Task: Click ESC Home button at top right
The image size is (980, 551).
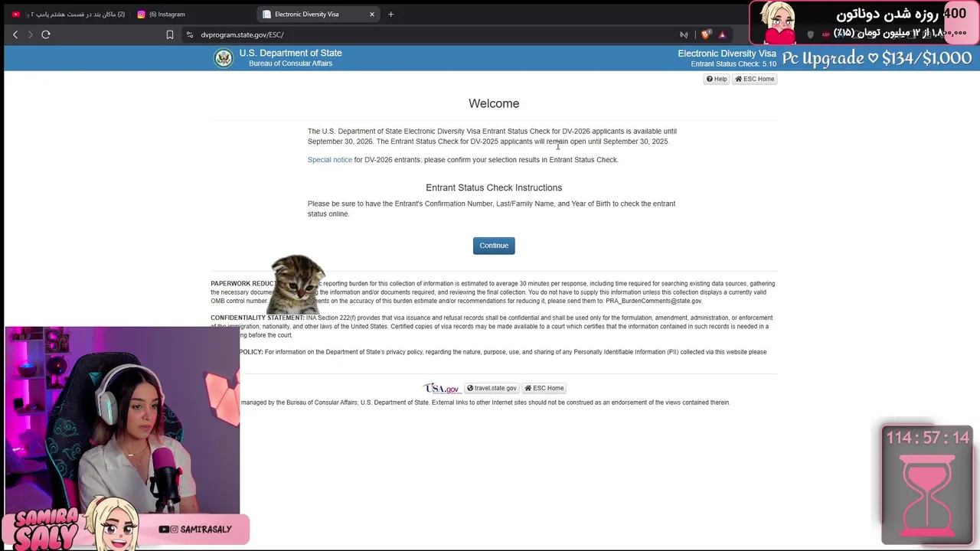Action: tap(755, 79)
